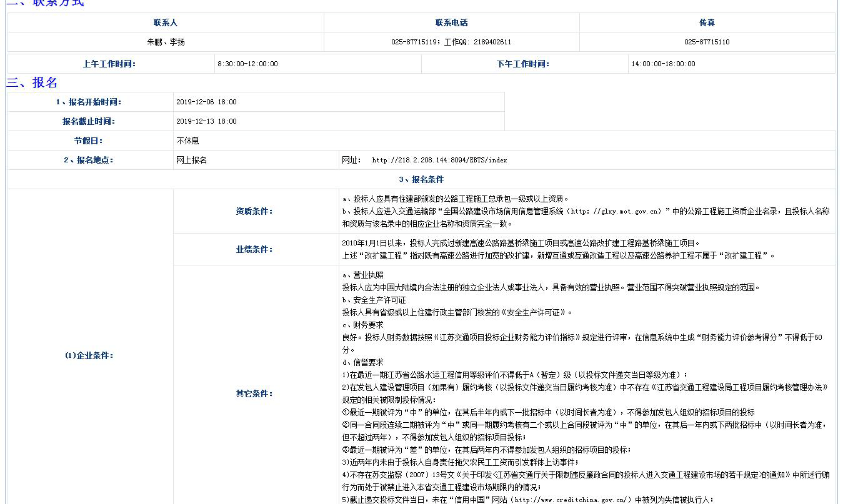The height and width of the screenshot is (504, 843).
Task: Click the 传真 column header
Action: (707, 22)
